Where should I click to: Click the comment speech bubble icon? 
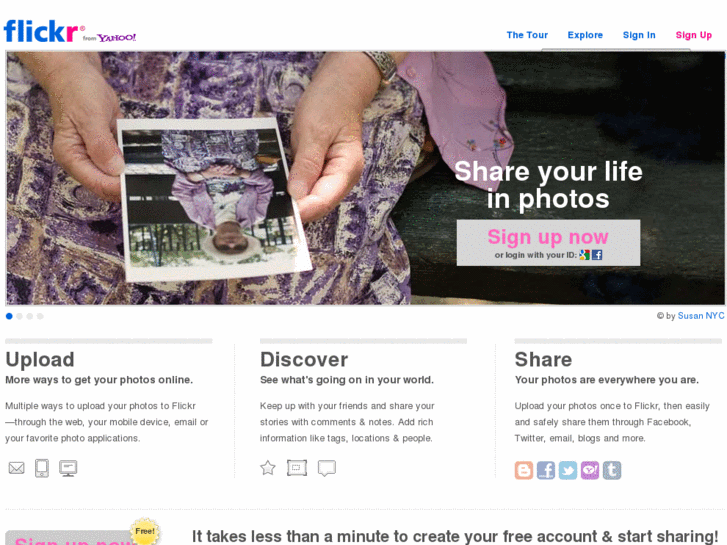(x=326, y=468)
